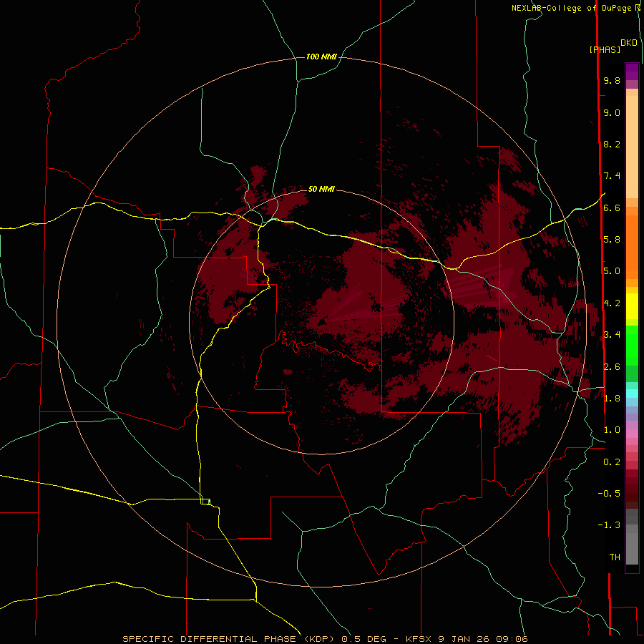Click the 6.6 value on the color scale

tap(612, 208)
